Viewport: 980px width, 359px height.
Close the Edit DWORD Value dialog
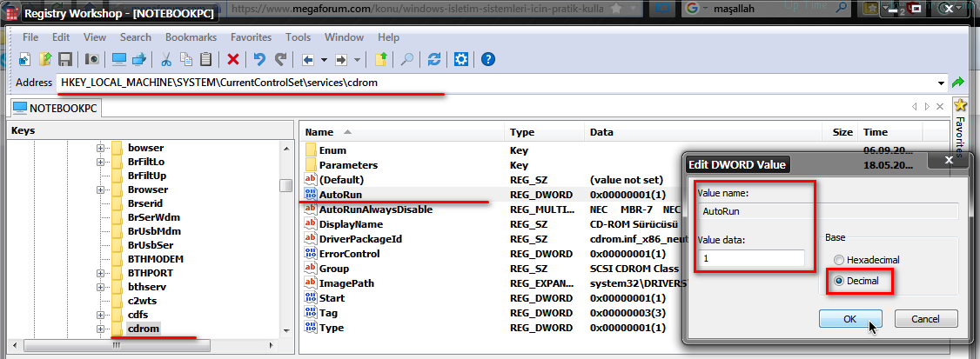949,161
